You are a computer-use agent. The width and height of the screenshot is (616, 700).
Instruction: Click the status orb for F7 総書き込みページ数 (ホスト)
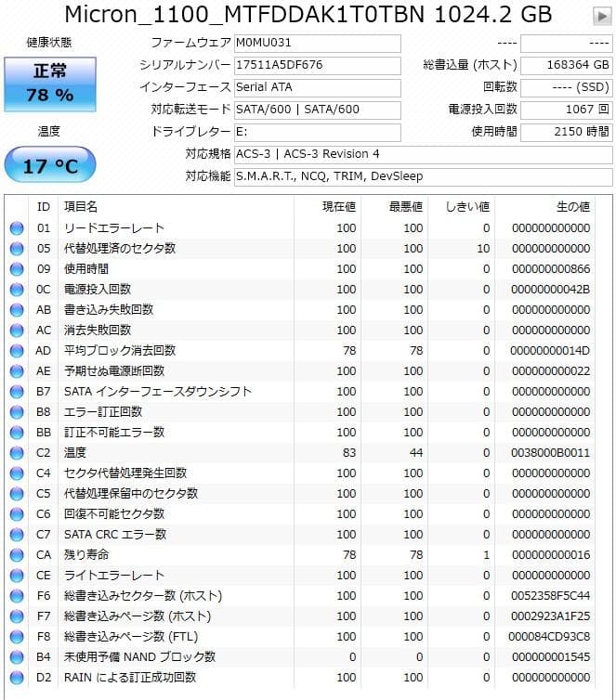pos(17,616)
